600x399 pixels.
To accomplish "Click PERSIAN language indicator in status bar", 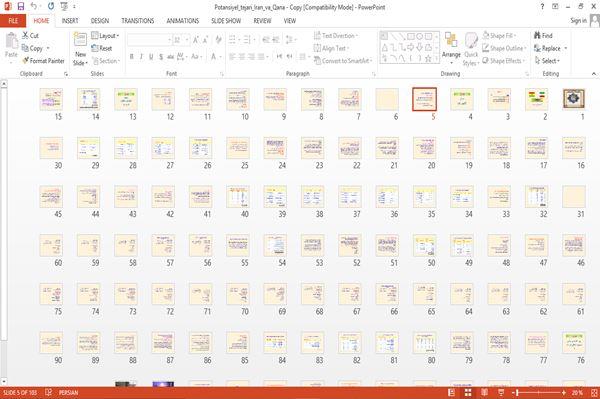I will 68,392.
